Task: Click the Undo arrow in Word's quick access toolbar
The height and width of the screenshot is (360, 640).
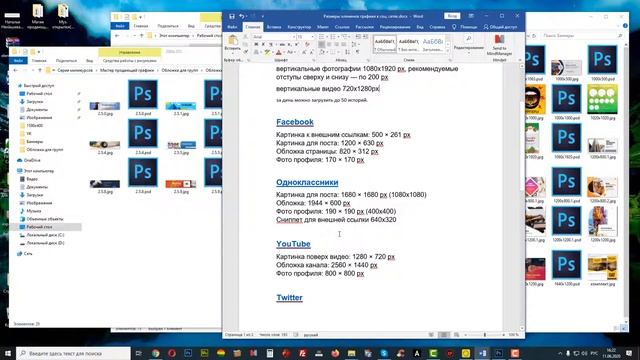Action: (x=242, y=16)
